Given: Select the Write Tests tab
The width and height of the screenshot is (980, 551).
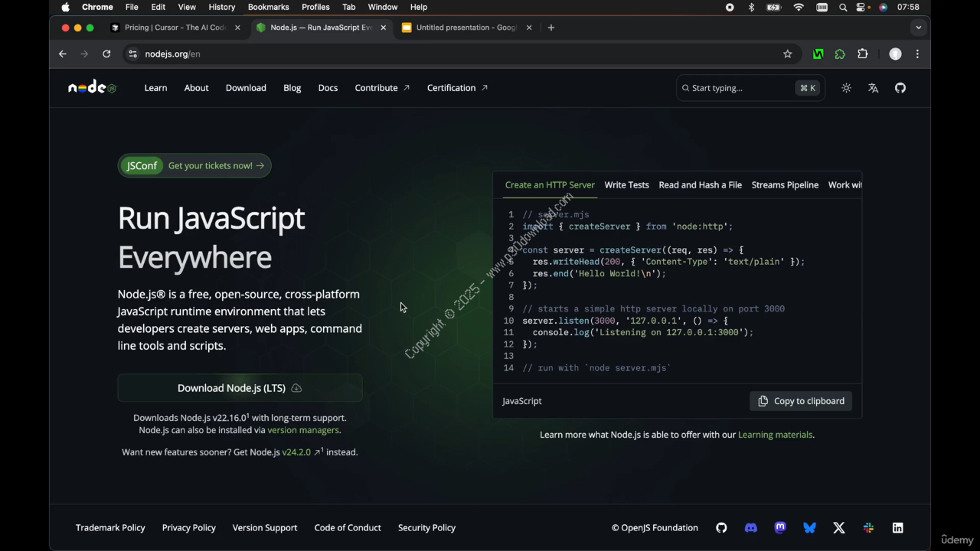Looking at the screenshot, I should point(626,185).
